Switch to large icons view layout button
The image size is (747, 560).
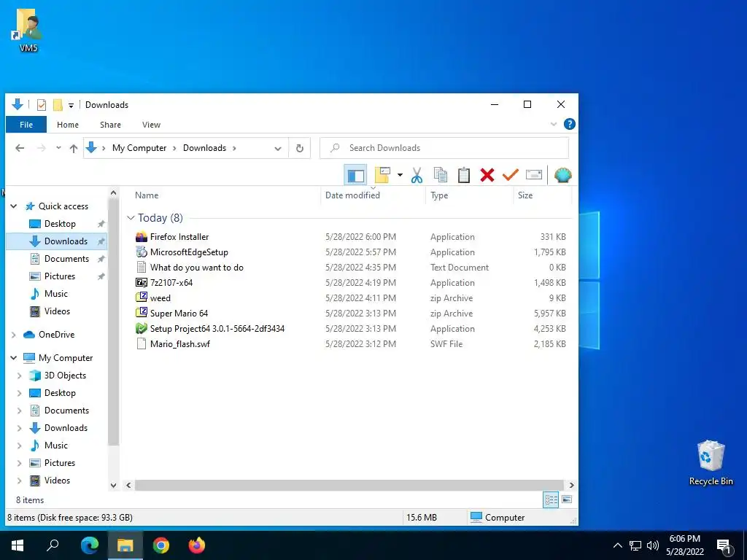[x=567, y=499]
